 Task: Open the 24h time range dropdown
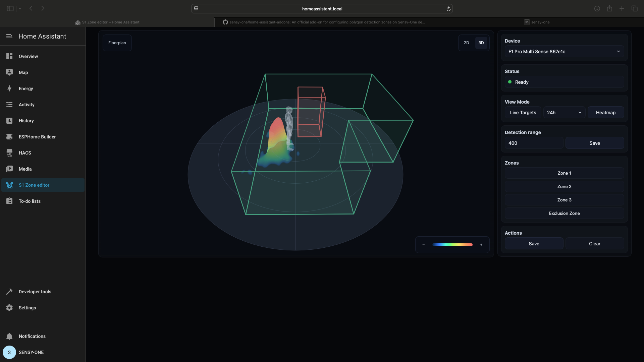point(564,113)
